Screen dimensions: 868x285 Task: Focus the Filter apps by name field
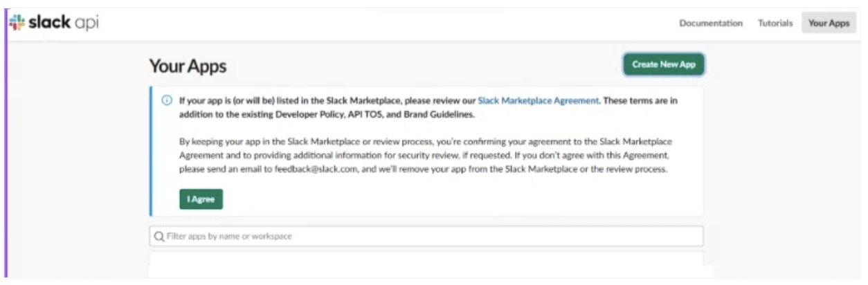pyautogui.click(x=429, y=237)
